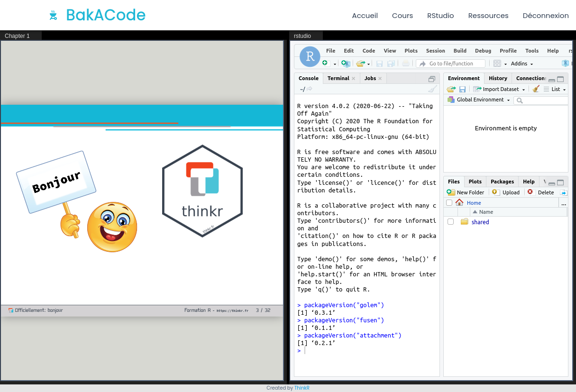The image size is (576, 392).
Task: Click the Create a project icon
Action: pos(346,64)
